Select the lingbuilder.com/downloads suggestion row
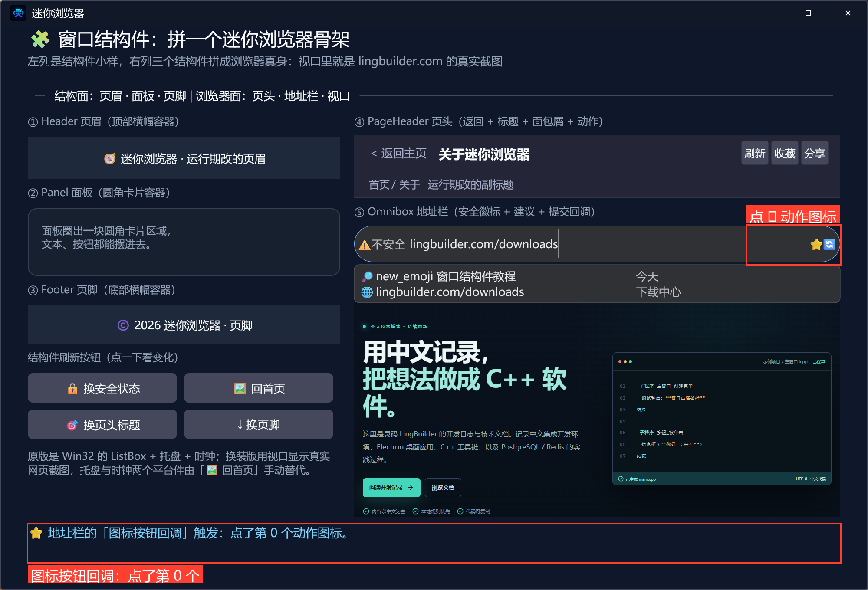Viewport: 868px width, 590px height. 597,292
